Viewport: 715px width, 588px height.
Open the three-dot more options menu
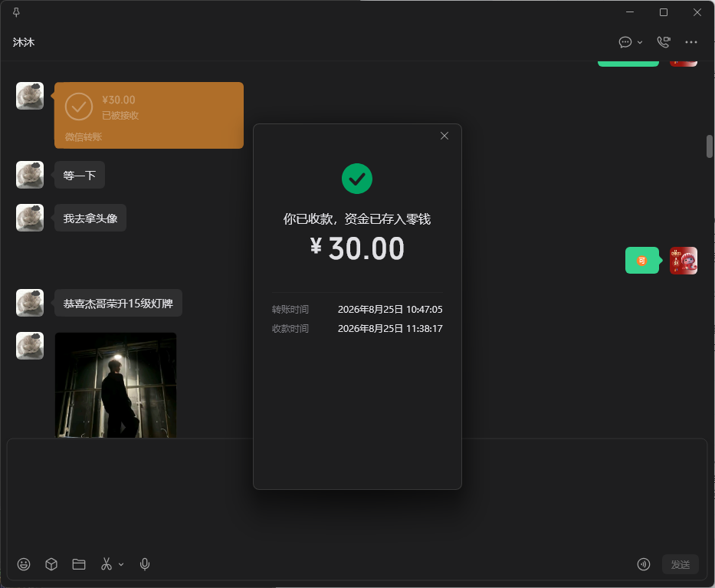(x=690, y=42)
